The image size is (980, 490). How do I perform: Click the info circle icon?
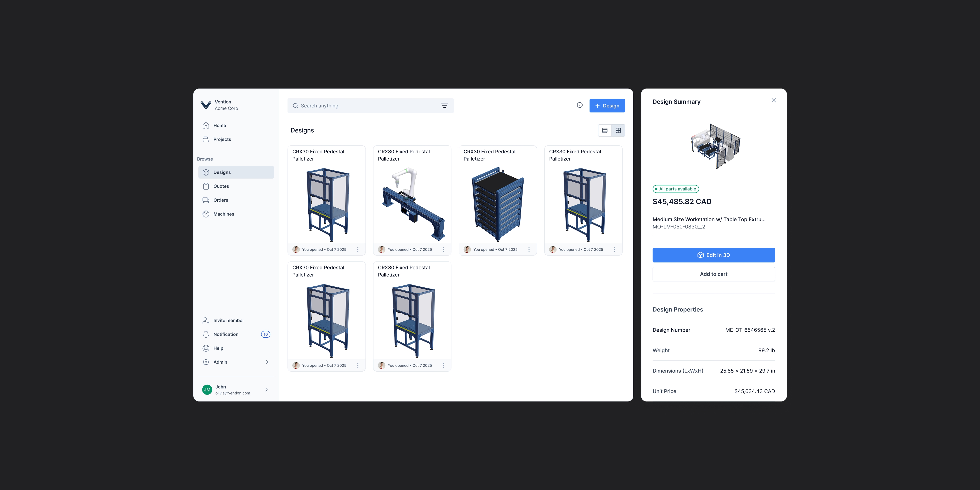pyautogui.click(x=579, y=105)
